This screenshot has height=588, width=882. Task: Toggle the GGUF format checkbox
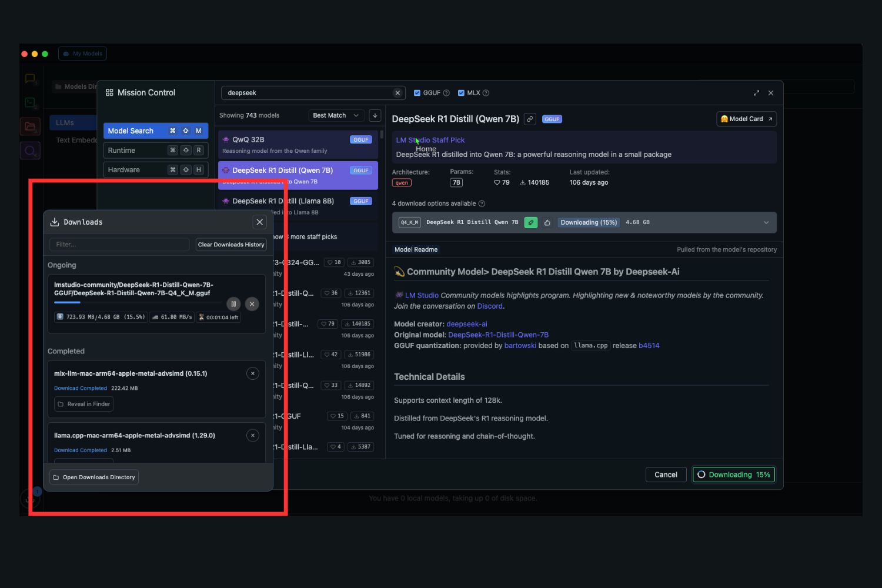(x=417, y=93)
